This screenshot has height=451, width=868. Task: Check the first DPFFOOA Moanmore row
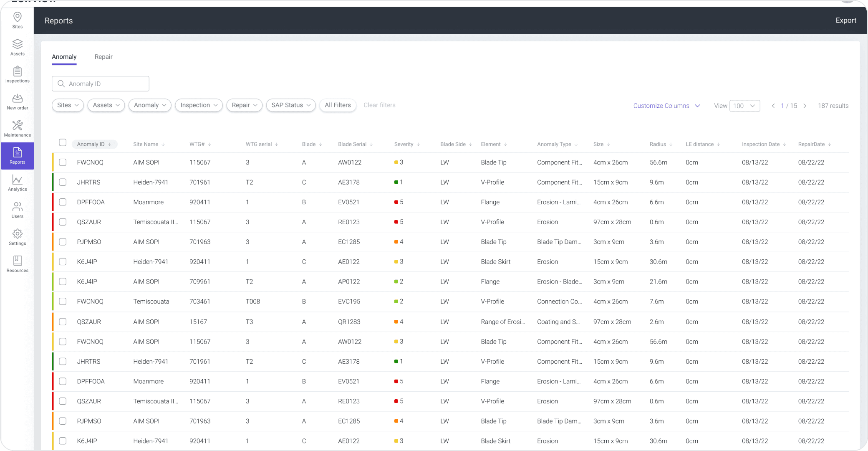63,202
